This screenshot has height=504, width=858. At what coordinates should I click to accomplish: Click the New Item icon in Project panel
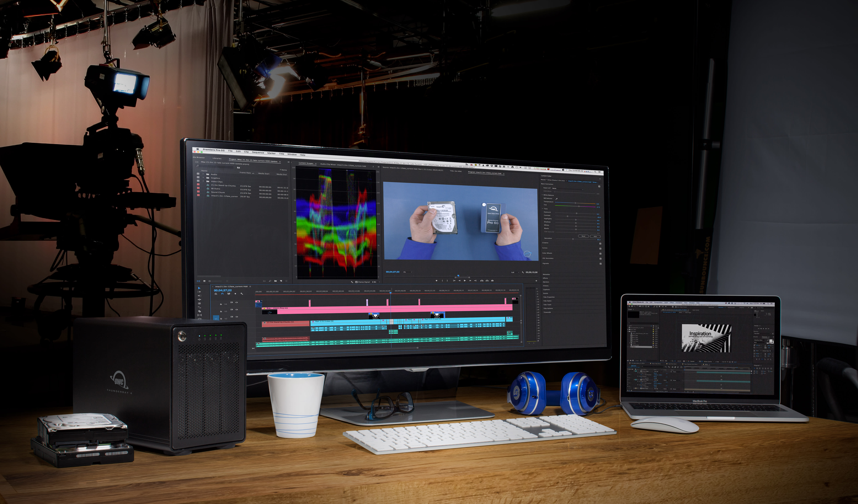[281, 281]
